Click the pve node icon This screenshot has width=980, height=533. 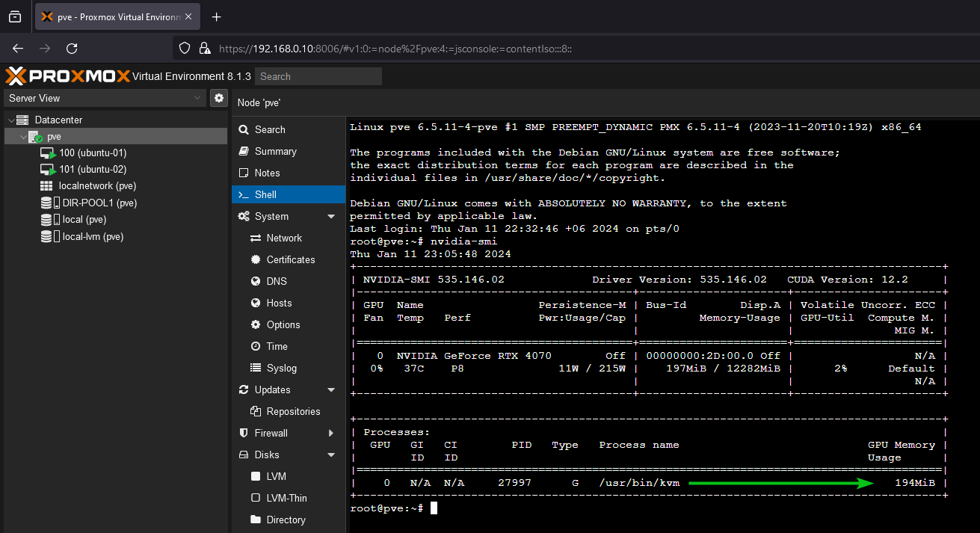coord(36,137)
